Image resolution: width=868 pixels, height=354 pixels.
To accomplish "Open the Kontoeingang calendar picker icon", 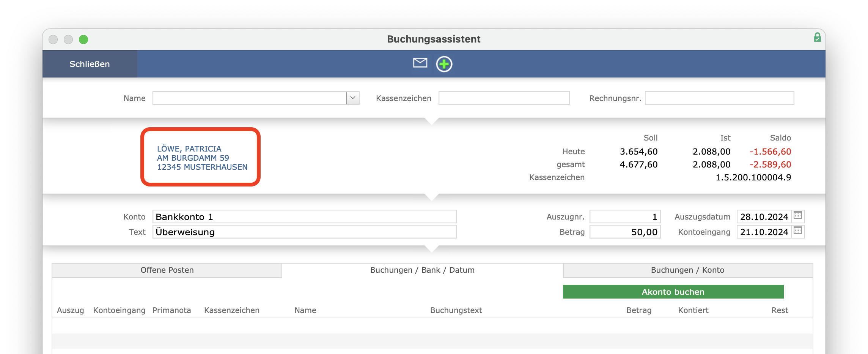I will pyautogui.click(x=798, y=231).
